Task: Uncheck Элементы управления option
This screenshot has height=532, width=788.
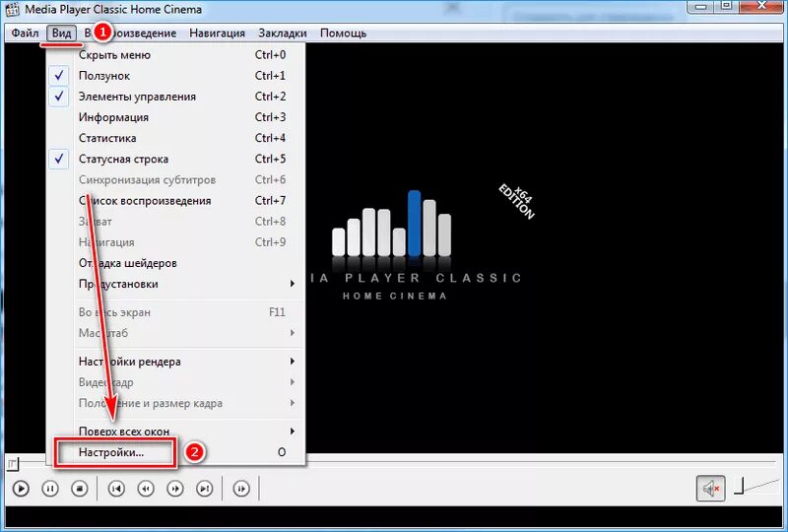Action: [x=176, y=97]
